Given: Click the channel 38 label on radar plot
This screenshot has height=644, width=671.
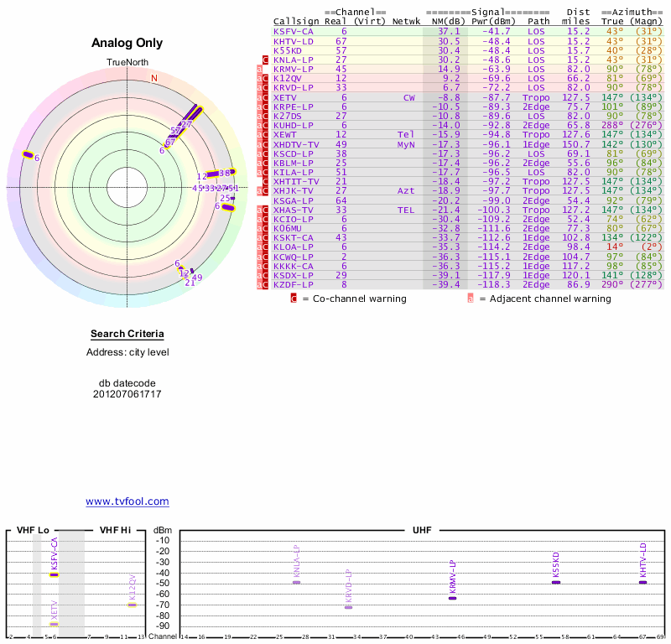Looking at the screenshot, I should [224, 174].
